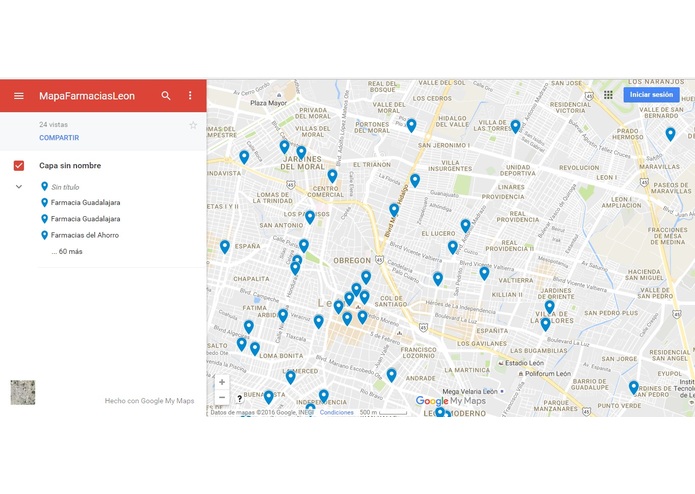Collapse the layer items chevron
This screenshot has width=695, height=494.
tap(19, 187)
